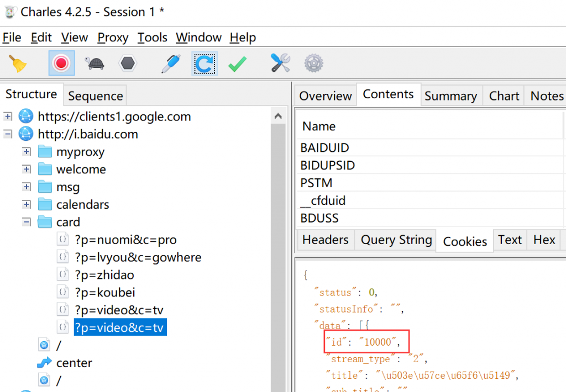Collapse the card folder
The image size is (566, 392).
27,222
